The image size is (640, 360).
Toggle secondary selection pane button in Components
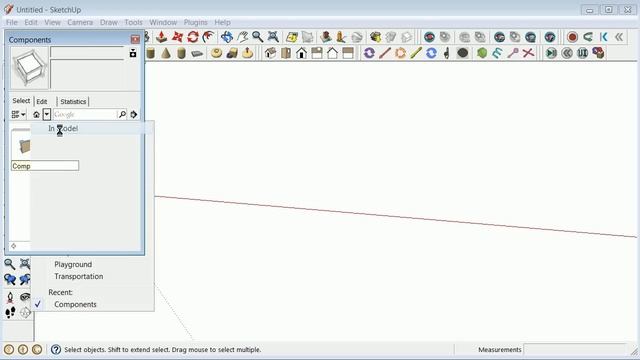[133, 53]
